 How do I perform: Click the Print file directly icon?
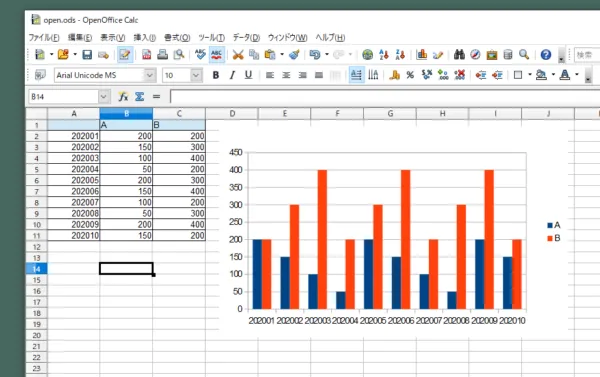pyautogui.click(x=163, y=55)
